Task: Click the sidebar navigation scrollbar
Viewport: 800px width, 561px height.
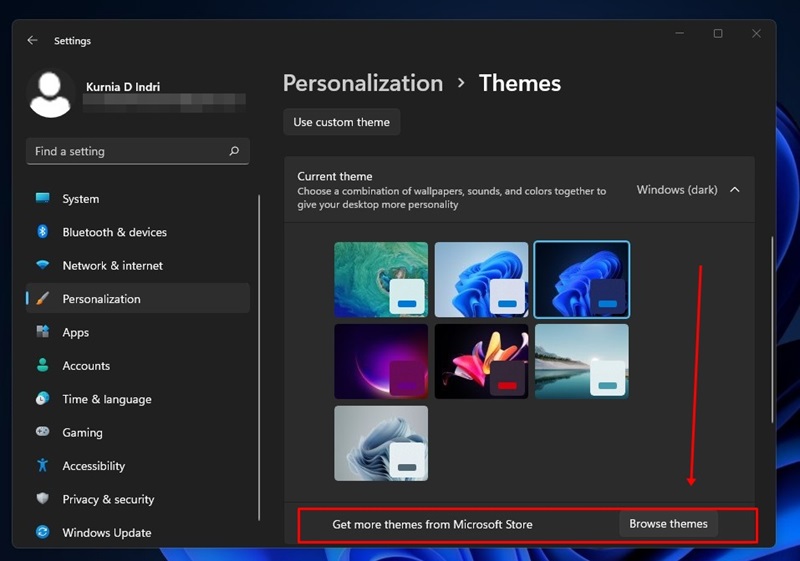Action: coord(259,357)
